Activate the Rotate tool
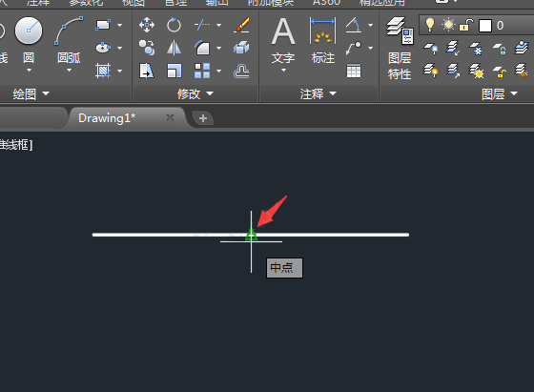Screen dimensions: 534x392 (174, 25)
